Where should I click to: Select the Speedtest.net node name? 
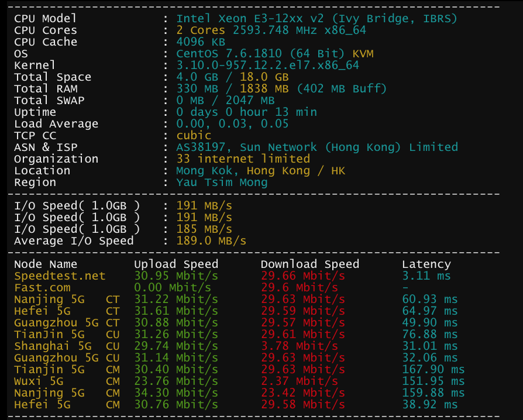point(60,276)
